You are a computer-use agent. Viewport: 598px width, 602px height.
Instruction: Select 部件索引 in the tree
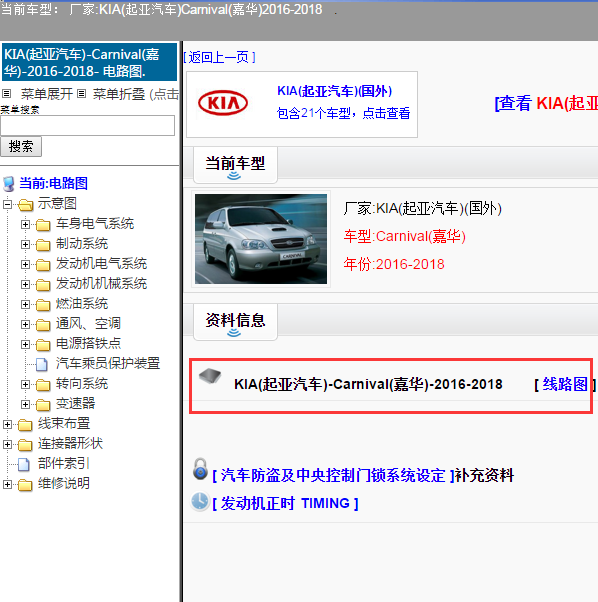(63, 463)
